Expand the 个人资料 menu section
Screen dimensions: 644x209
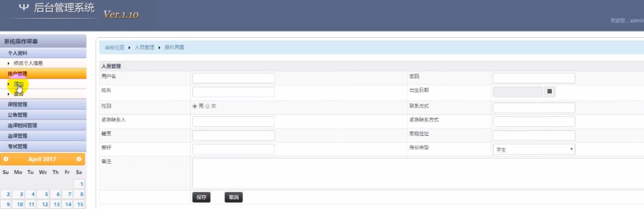(43, 53)
